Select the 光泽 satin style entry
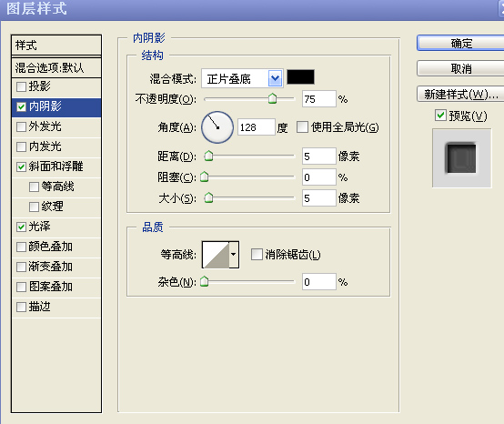This screenshot has width=504, height=424. coord(56,227)
